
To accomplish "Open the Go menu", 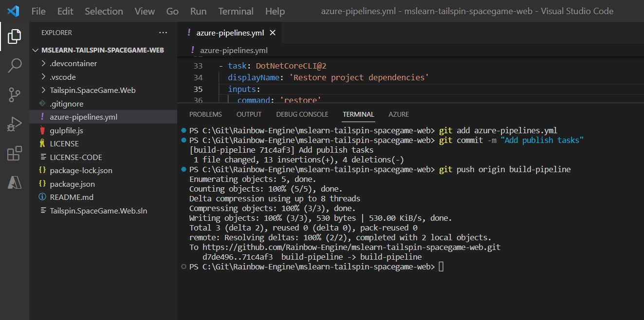I will click(x=172, y=11).
